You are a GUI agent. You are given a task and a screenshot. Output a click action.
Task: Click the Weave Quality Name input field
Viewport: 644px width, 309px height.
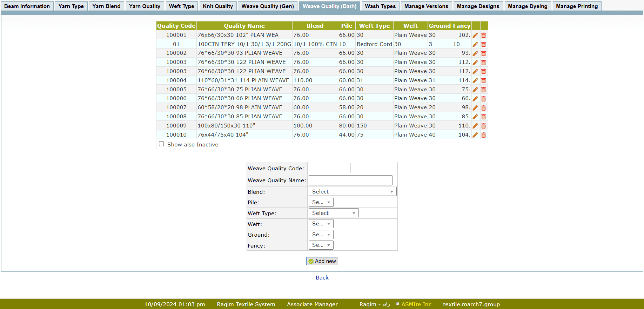point(350,180)
